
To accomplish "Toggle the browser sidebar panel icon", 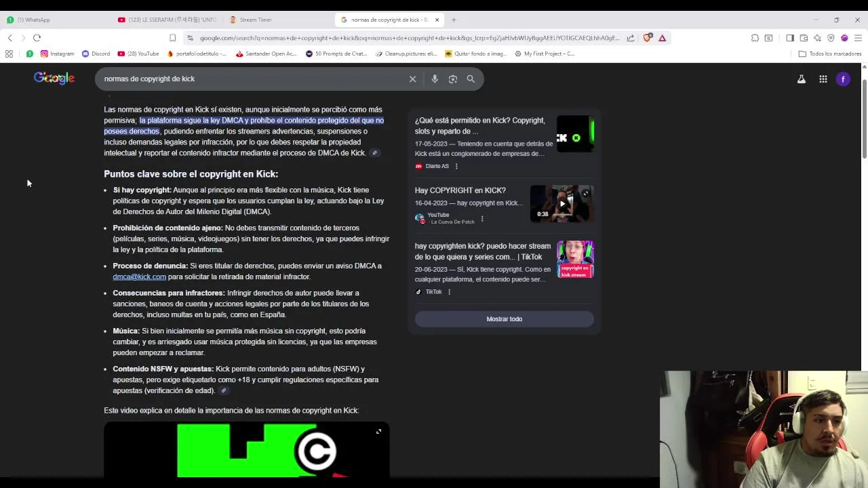I will click(x=790, y=38).
